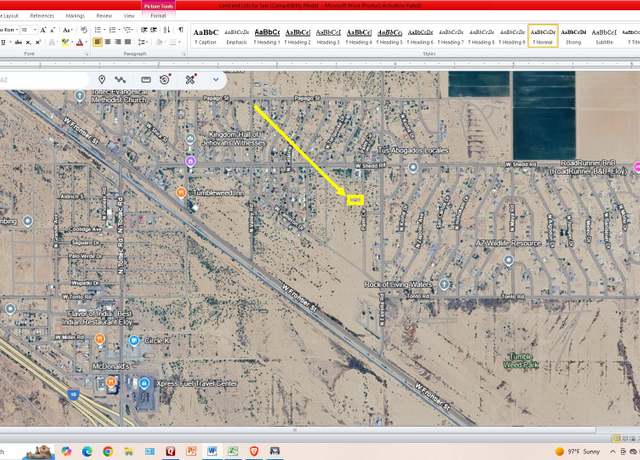Toggle superscript formatting
The height and width of the screenshot is (460, 640).
click(38, 42)
